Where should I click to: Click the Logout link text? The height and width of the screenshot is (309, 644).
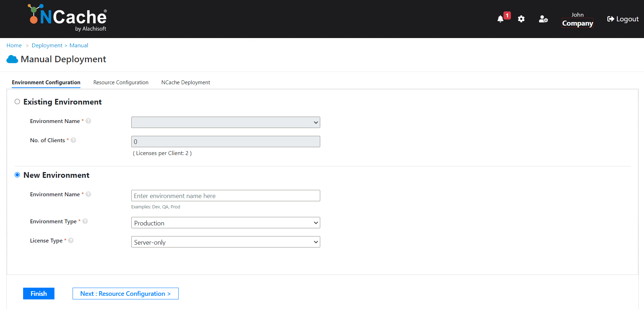[627, 19]
